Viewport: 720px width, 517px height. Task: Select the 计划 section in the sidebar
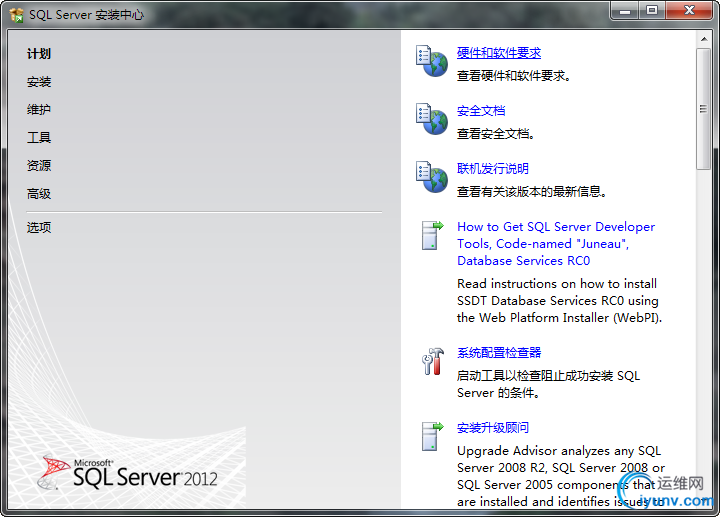coord(39,54)
